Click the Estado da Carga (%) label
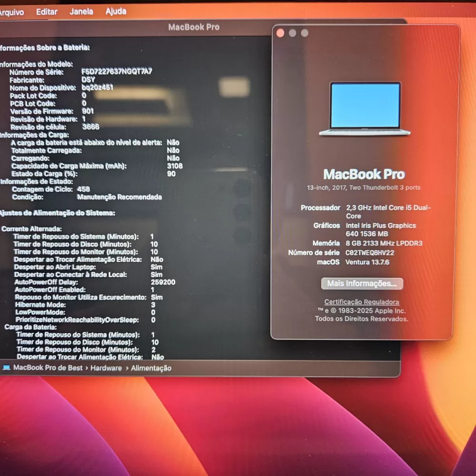Viewport: 476px width, 476px height. 45,174
